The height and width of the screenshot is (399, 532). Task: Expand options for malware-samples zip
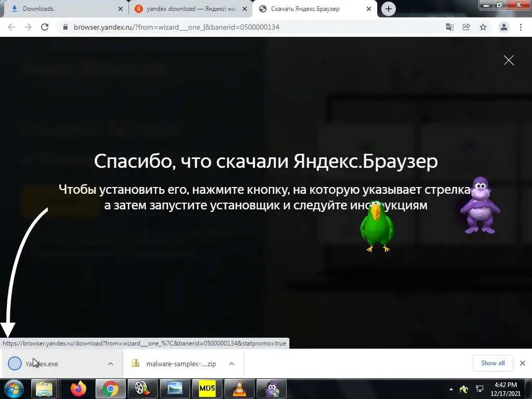point(232,364)
